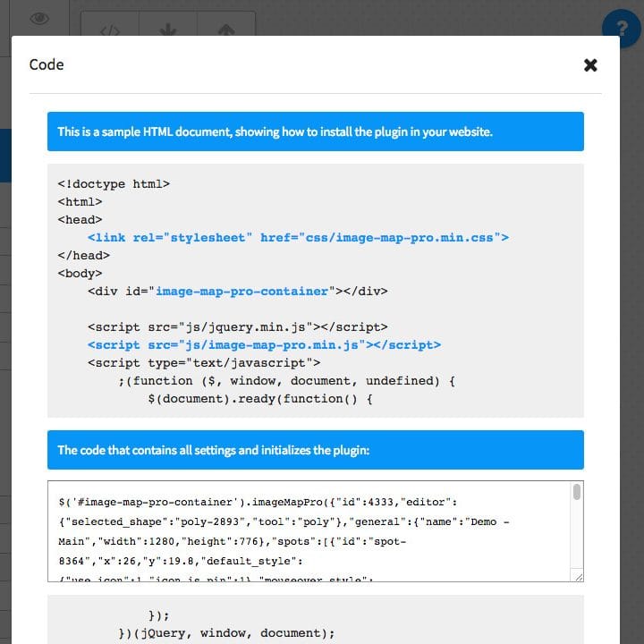Grab the textarea resize handle corner
This screenshot has height=644, width=644.
tap(578, 577)
